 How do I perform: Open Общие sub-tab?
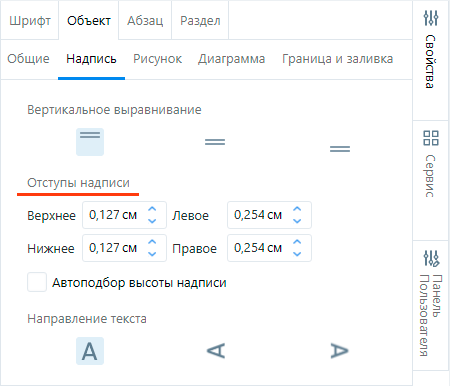tap(28, 59)
